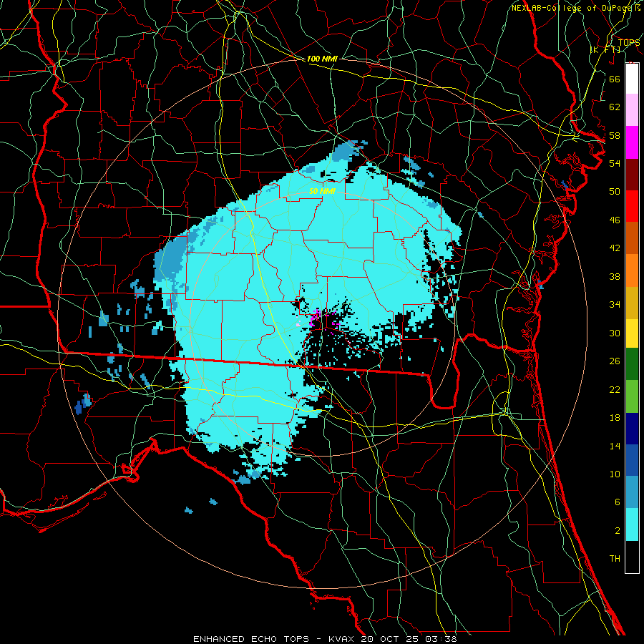Click the "100 NMI" range ring label

click(x=322, y=59)
